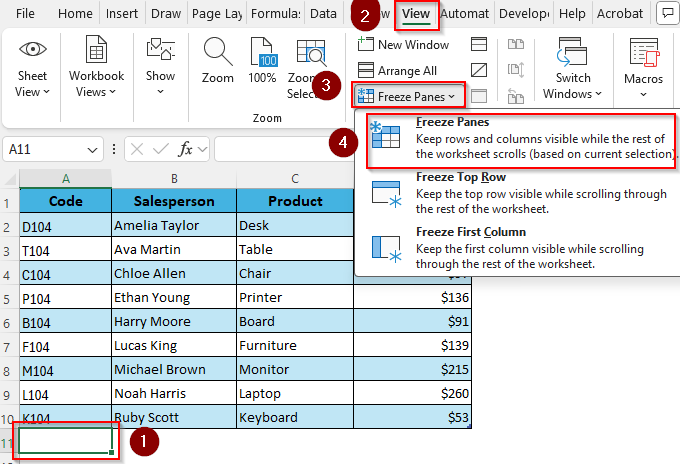This screenshot has height=464, width=680.
Task: Open the comments speech bubble icon
Action: tap(667, 13)
